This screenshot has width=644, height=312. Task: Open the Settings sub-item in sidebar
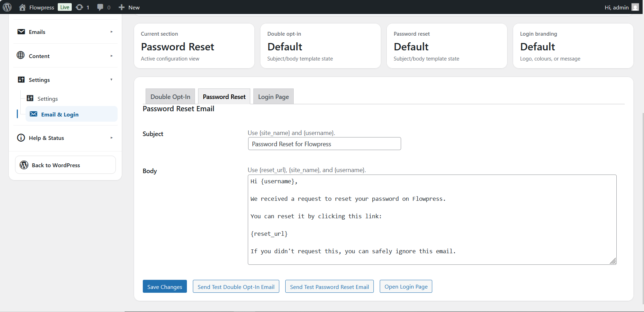[x=48, y=99]
